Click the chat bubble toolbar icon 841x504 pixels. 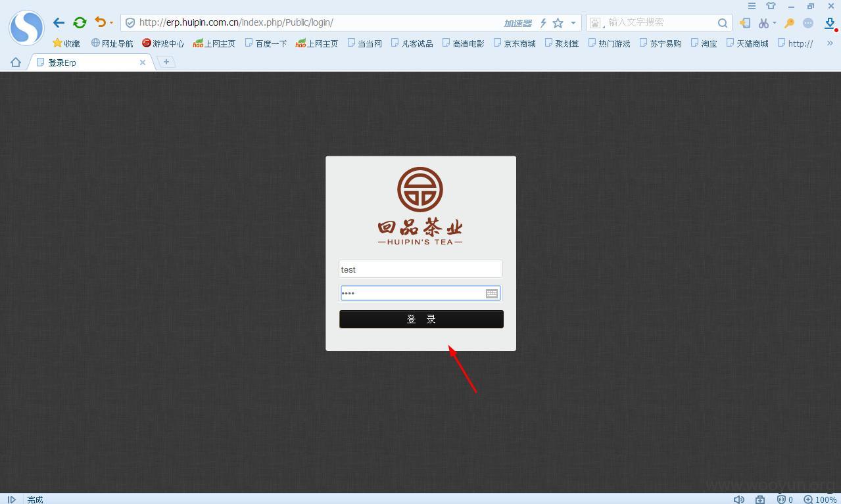tap(808, 23)
